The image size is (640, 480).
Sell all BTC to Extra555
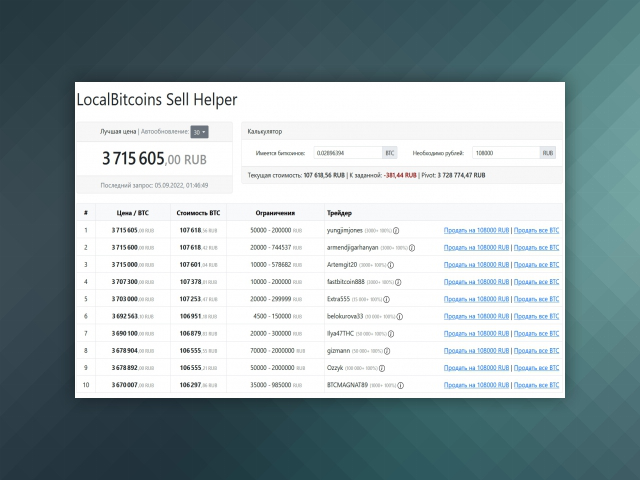(x=536, y=299)
